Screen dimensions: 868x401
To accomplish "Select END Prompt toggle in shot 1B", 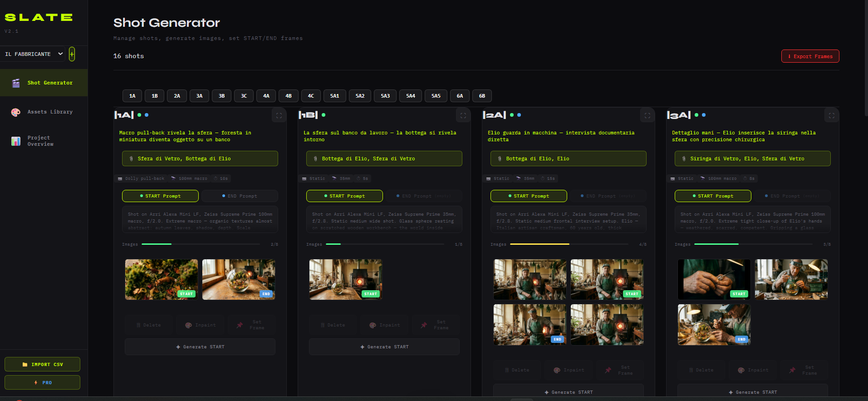I will (424, 196).
